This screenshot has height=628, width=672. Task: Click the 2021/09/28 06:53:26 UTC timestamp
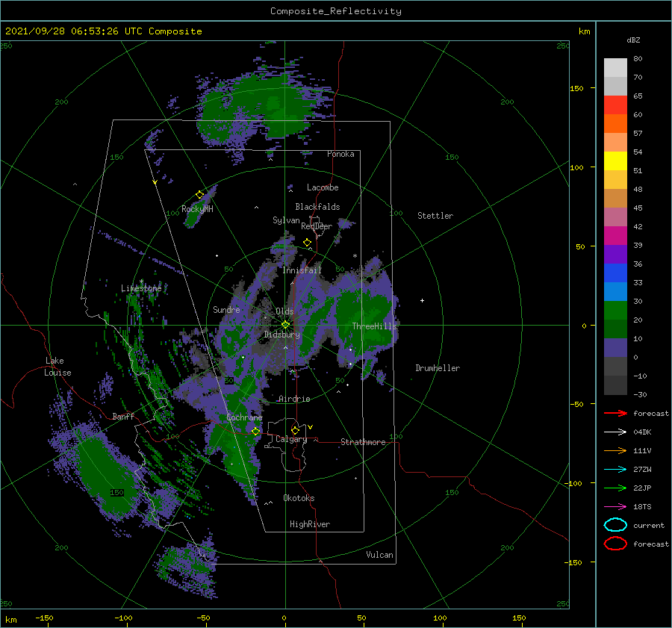click(74, 31)
